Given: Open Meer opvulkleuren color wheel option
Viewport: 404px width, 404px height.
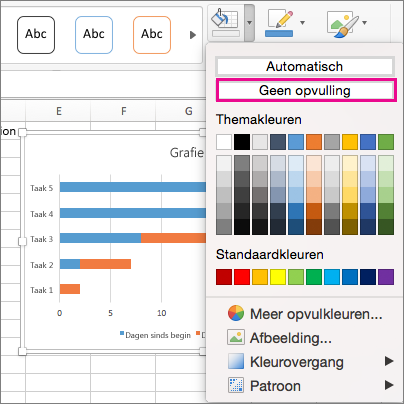Looking at the screenshot, I should tap(236, 313).
